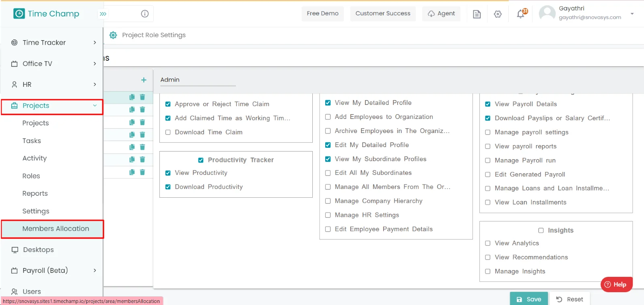Click the Free Demo button
The width and height of the screenshot is (644, 305).
[x=322, y=14]
